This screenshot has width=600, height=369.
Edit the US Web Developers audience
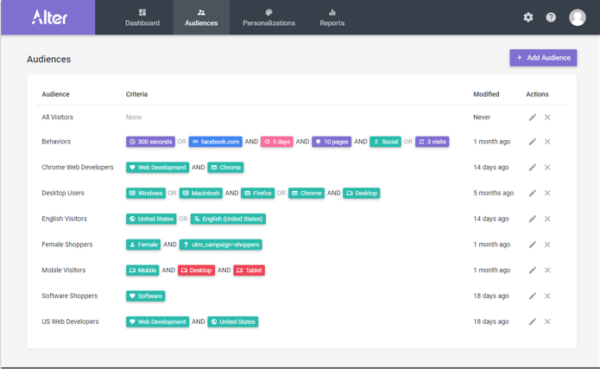click(x=532, y=322)
